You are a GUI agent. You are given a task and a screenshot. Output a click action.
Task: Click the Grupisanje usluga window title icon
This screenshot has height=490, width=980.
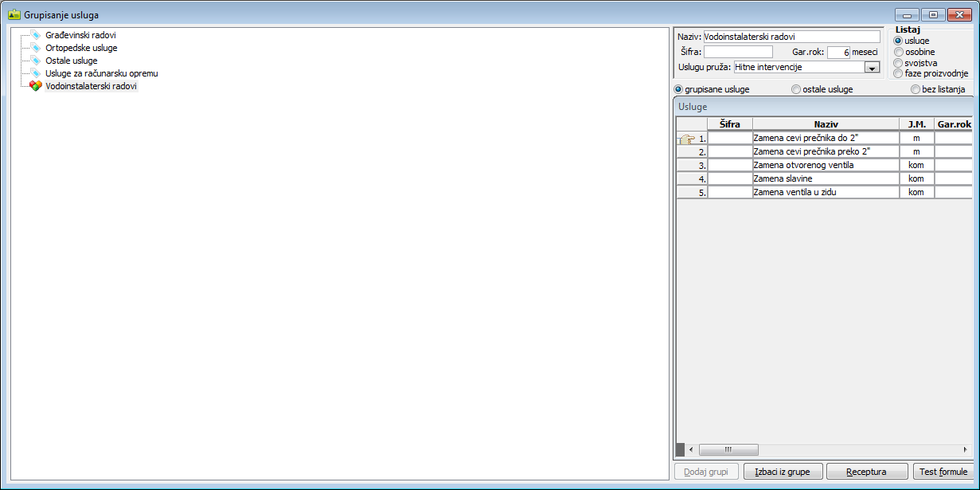(14, 14)
